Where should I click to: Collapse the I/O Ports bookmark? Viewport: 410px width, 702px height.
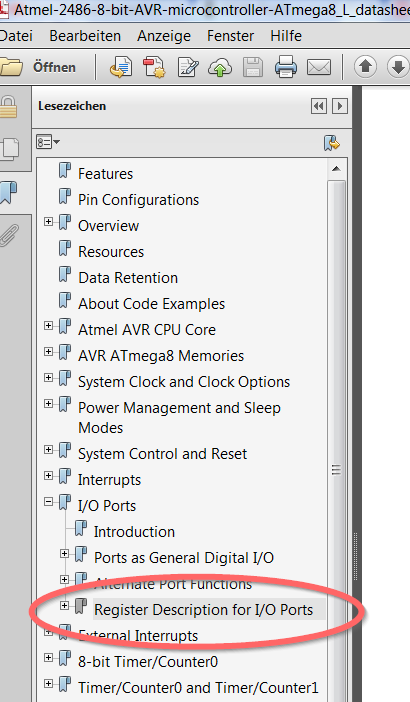48,502
